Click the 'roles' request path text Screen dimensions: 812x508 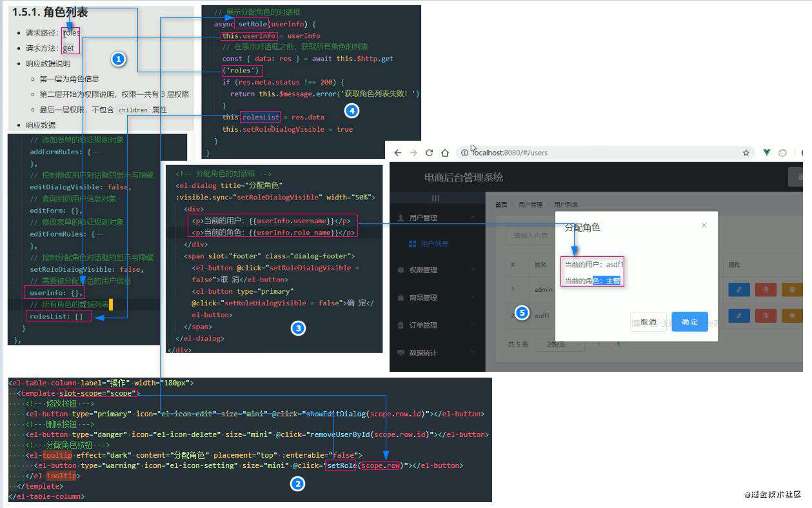tap(71, 32)
